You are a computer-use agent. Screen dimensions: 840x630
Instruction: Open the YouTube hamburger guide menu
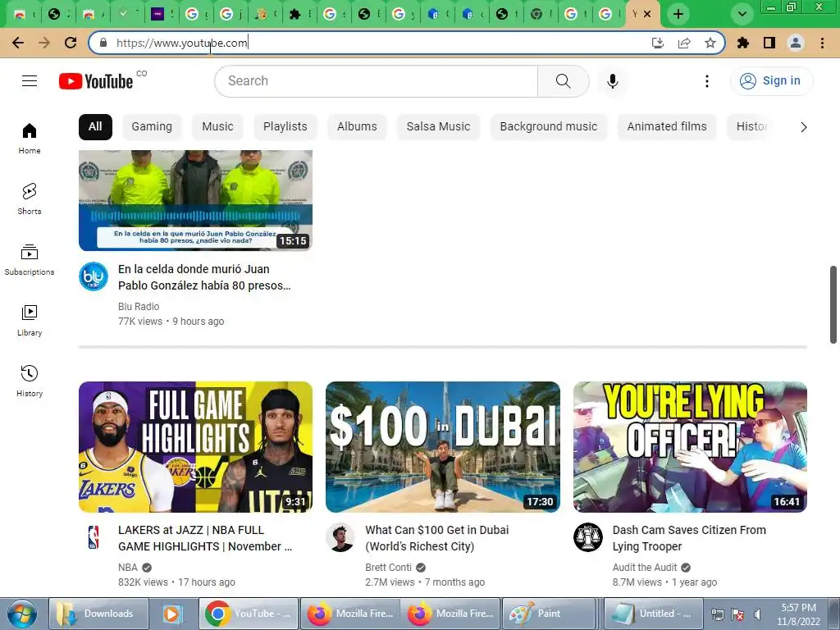[30, 81]
